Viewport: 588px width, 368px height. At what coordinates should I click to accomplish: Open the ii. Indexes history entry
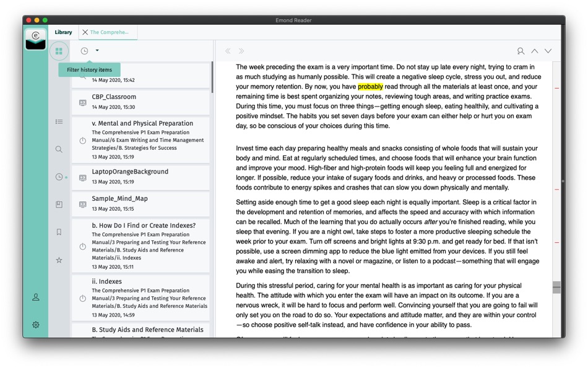[x=141, y=298]
